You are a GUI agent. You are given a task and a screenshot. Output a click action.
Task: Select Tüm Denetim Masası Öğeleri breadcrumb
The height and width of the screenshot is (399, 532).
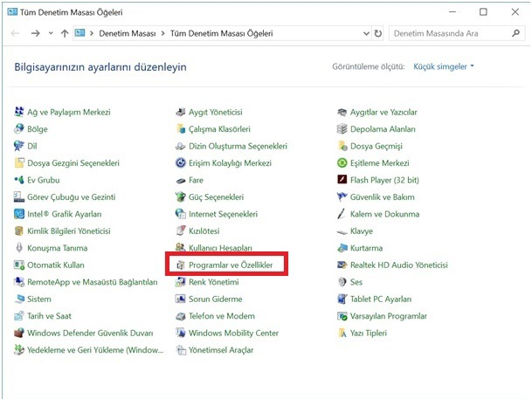[221, 33]
